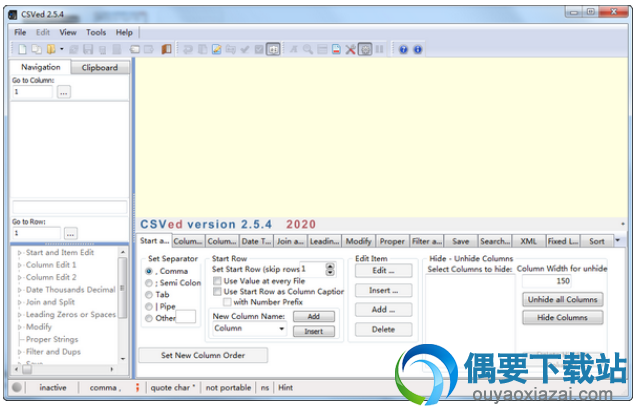This screenshot has width=638, height=406.
Task: Click the round status indicator in status bar
Action: (x=17, y=388)
